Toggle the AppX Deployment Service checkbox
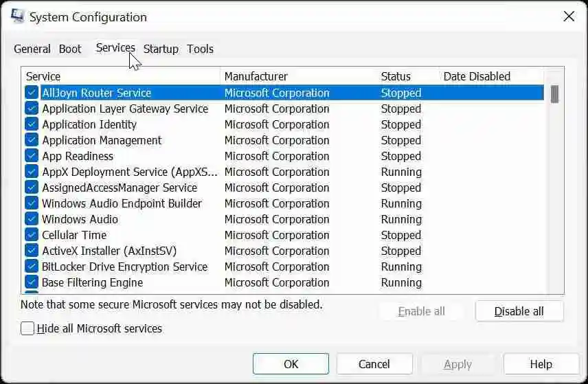The width and height of the screenshot is (588, 384). (x=32, y=171)
